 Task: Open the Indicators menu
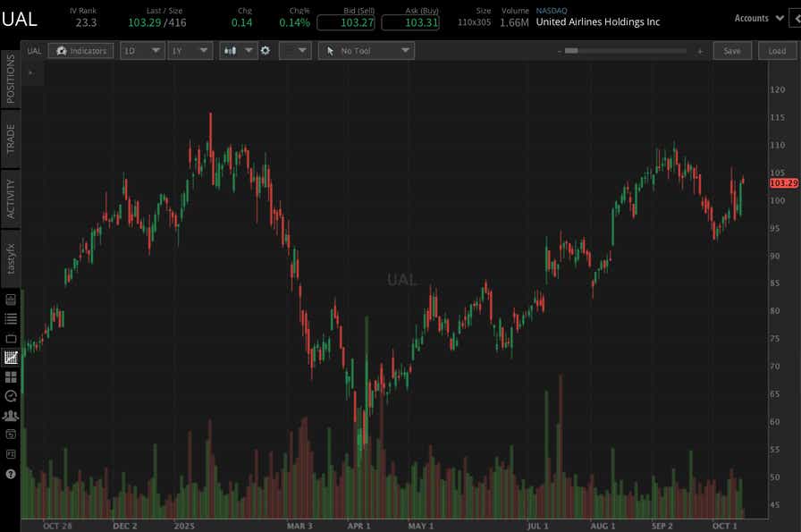(x=80, y=51)
